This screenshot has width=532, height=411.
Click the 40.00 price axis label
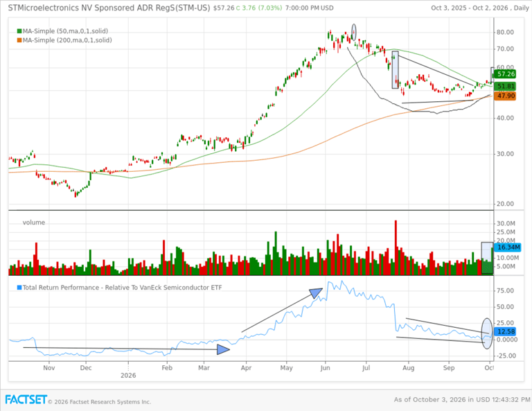(x=505, y=118)
